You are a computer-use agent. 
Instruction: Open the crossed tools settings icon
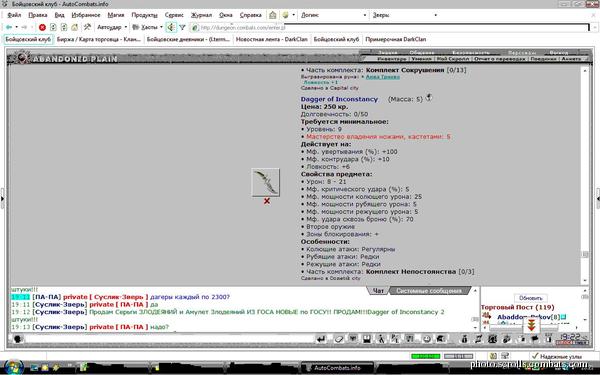87,27
